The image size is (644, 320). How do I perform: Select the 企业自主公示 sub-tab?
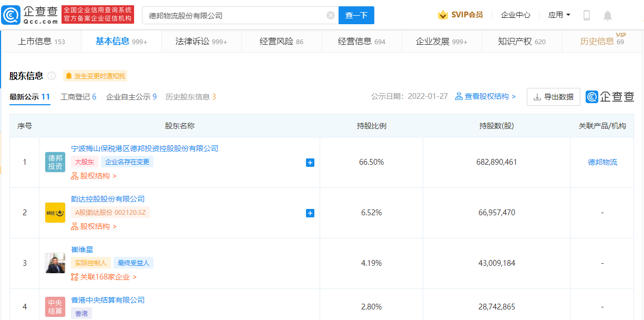(131, 97)
